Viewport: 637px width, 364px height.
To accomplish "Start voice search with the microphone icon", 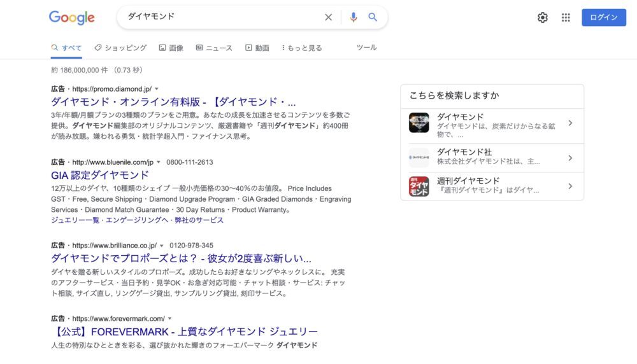I will pos(354,17).
